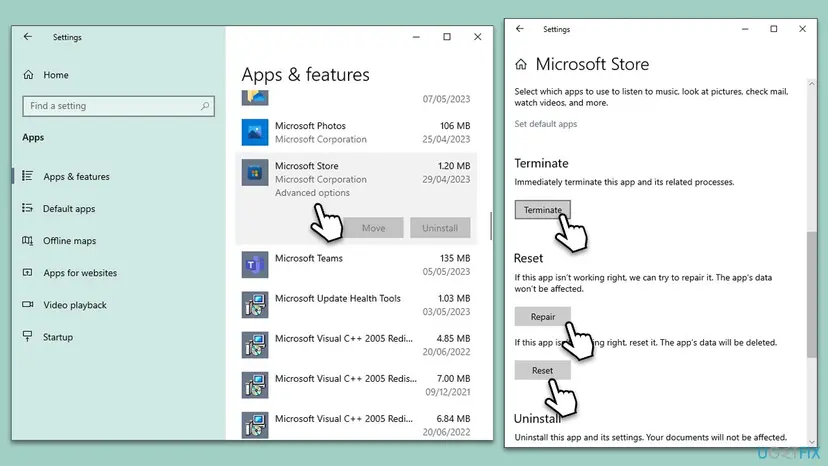
Task: Click Repair button
Action: pyautogui.click(x=542, y=316)
